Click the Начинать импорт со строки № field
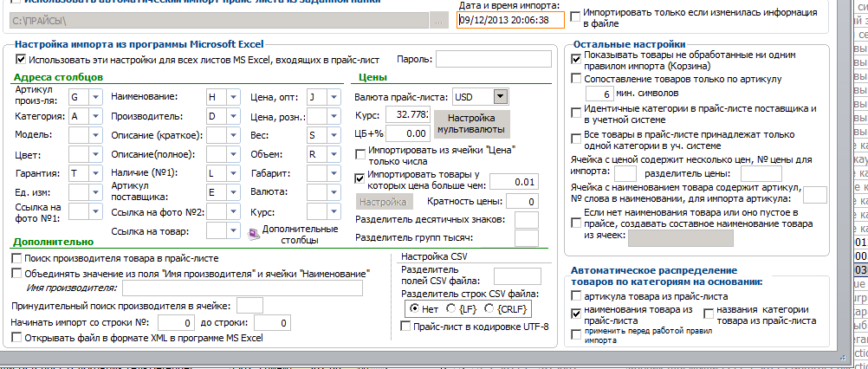 pos(177,323)
